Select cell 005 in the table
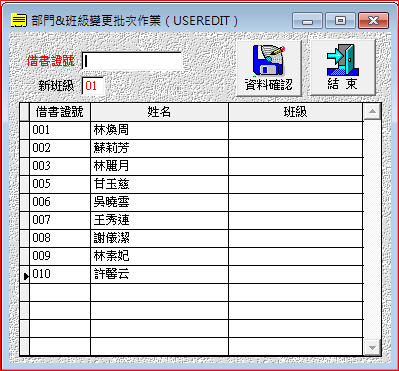This screenshot has width=399, height=371. [60, 184]
